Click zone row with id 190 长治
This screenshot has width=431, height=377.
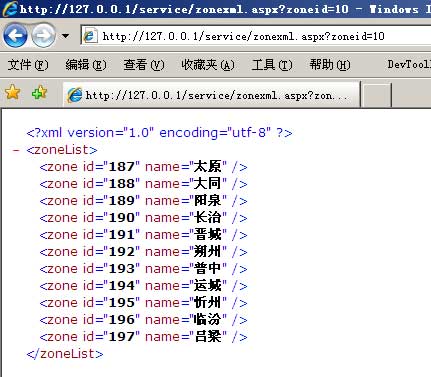point(143,218)
